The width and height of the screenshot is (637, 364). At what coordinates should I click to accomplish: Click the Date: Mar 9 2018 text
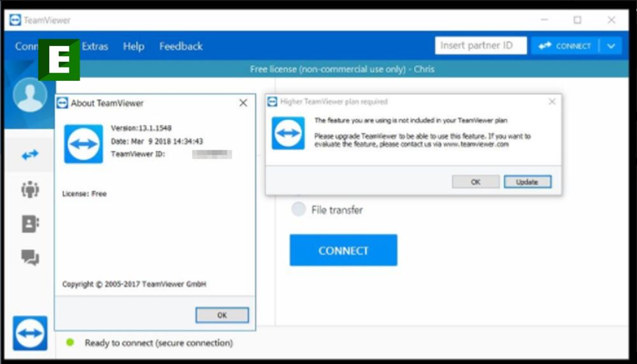[x=157, y=141]
